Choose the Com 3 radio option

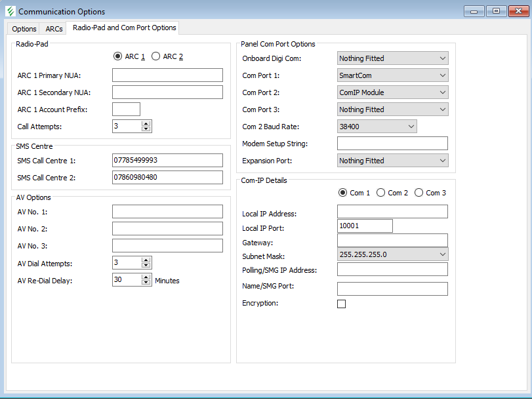tap(419, 193)
